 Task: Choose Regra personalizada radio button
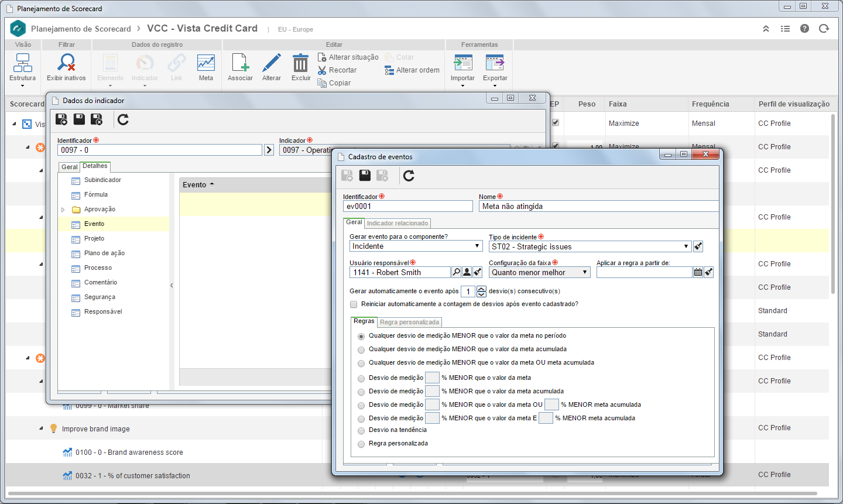361,444
